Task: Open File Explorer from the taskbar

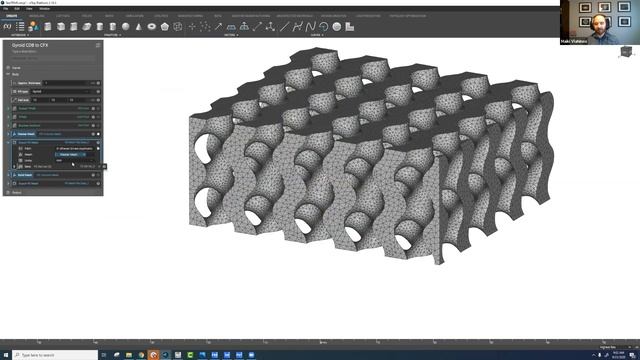Action: point(129,355)
